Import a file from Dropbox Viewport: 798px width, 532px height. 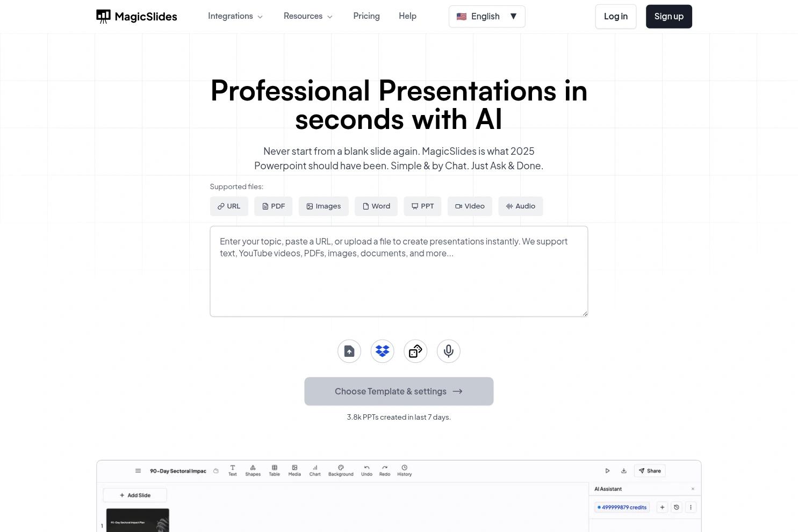[x=382, y=351]
